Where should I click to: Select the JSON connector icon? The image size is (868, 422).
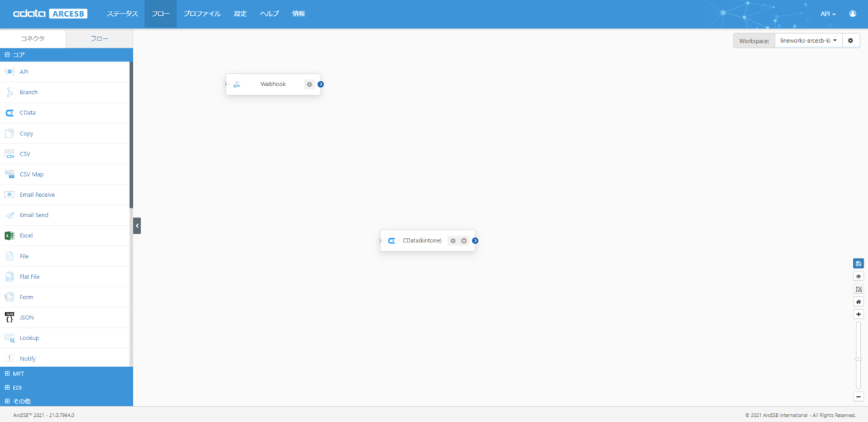coord(9,317)
